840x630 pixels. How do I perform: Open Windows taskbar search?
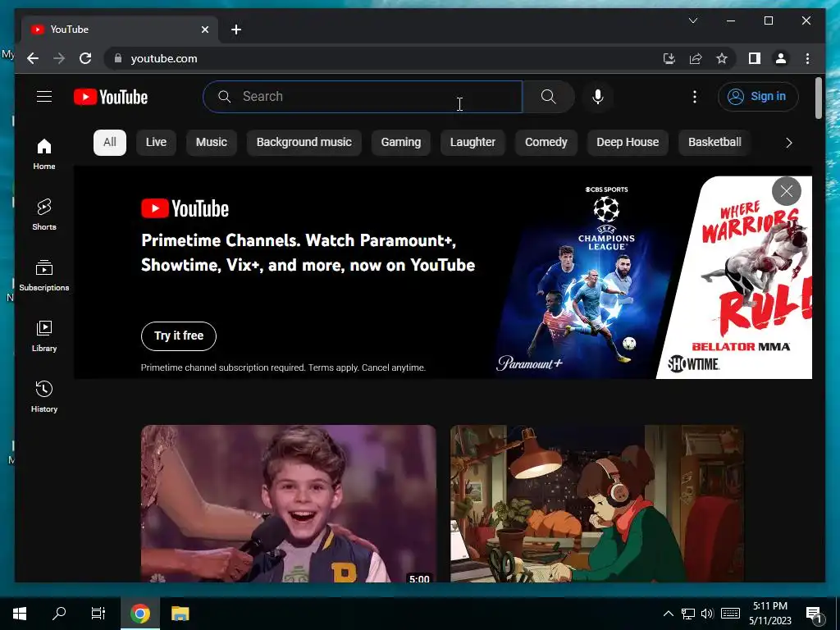(59, 614)
